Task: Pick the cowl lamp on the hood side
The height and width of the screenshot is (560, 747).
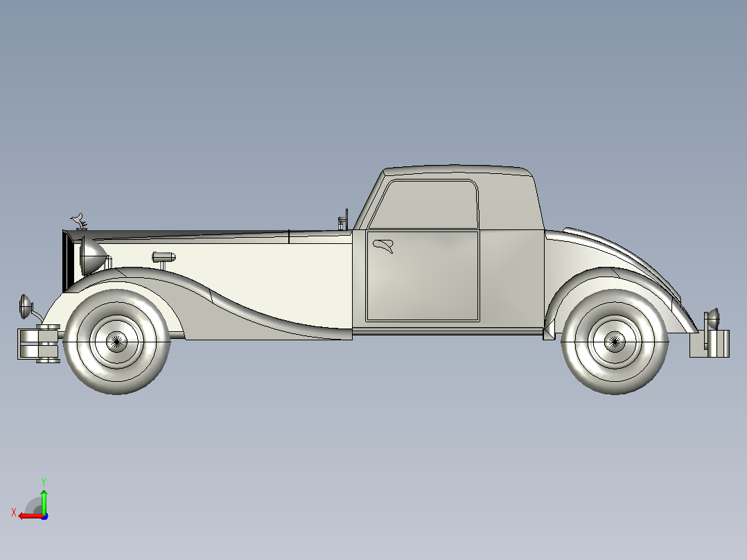Action: click(164, 257)
